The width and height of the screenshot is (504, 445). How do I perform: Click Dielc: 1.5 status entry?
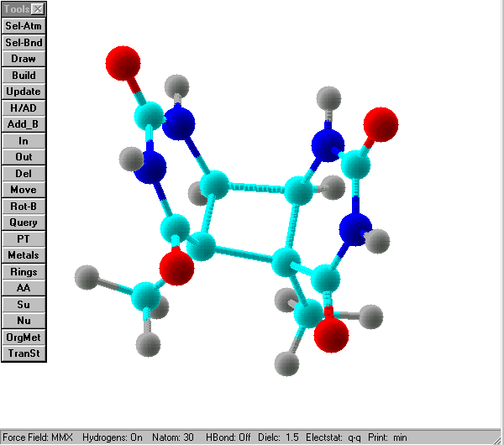click(278, 437)
